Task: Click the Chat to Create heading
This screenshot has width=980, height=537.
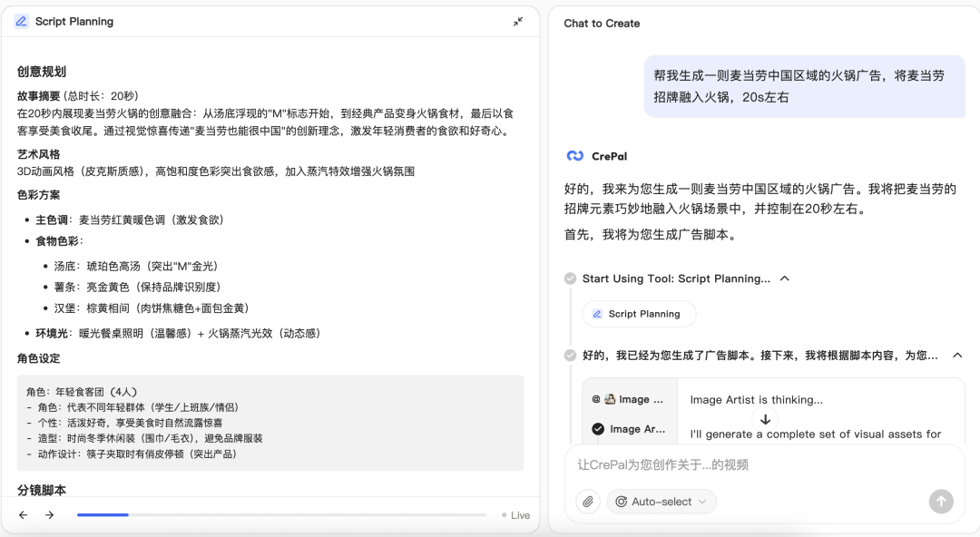Action: [x=602, y=23]
